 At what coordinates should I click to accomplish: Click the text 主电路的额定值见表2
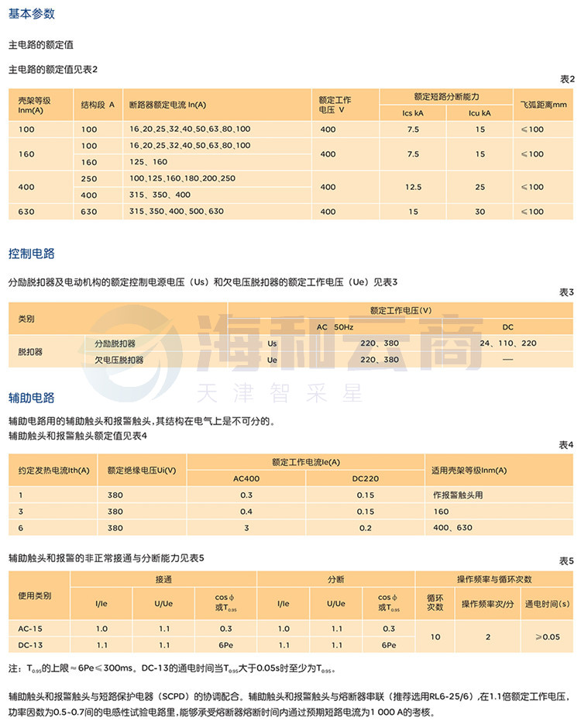coord(53,70)
